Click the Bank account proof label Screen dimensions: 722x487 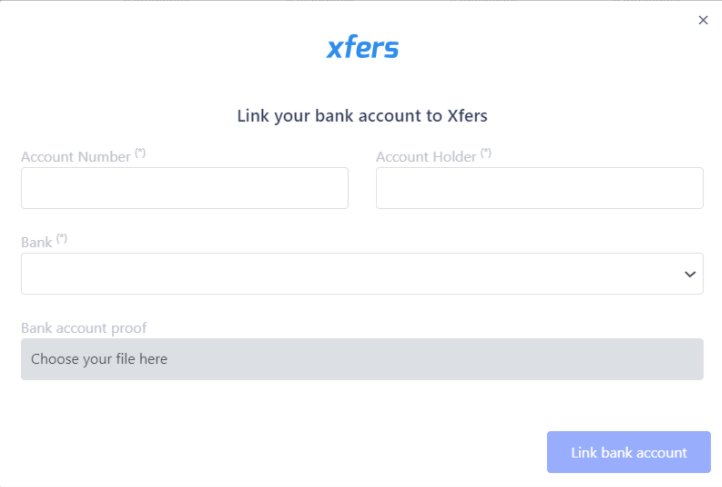point(84,328)
